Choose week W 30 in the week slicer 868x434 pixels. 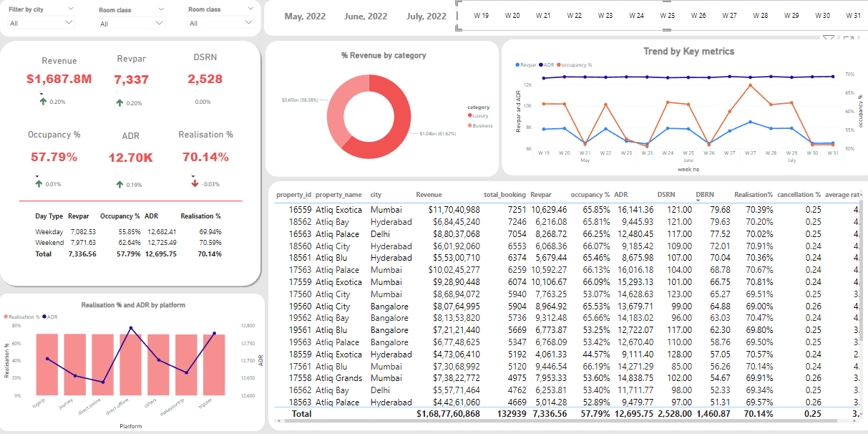822,15
